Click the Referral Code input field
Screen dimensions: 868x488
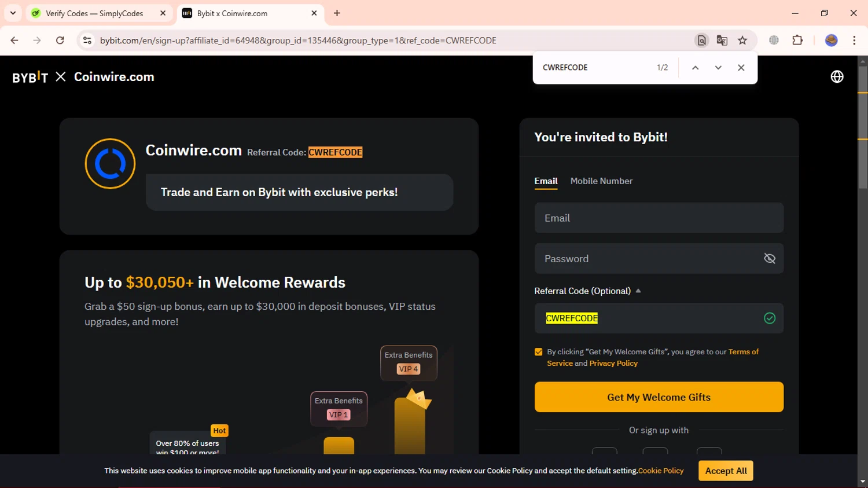[x=659, y=318]
